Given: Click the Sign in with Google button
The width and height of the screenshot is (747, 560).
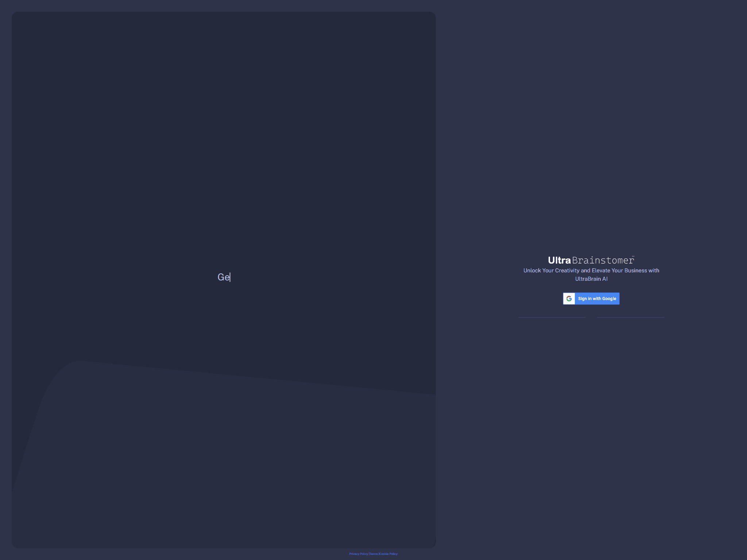Looking at the screenshot, I should pos(591,299).
